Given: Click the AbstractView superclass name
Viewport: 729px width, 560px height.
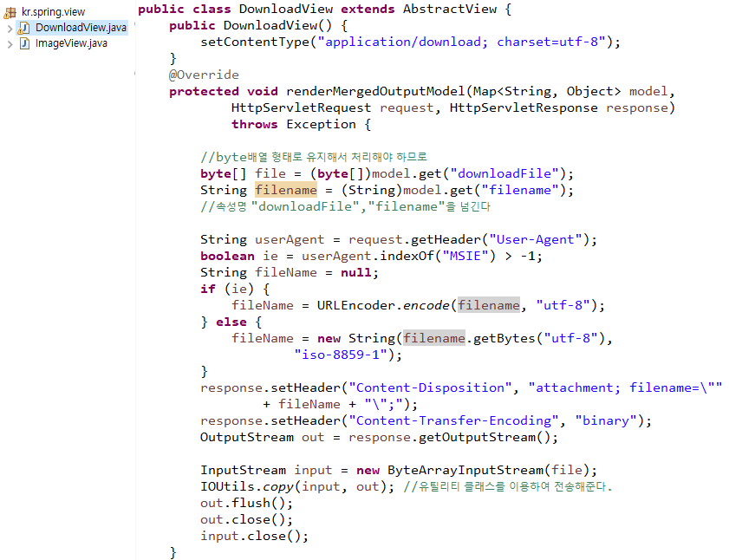Looking at the screenshot, I should click(450, 10).
